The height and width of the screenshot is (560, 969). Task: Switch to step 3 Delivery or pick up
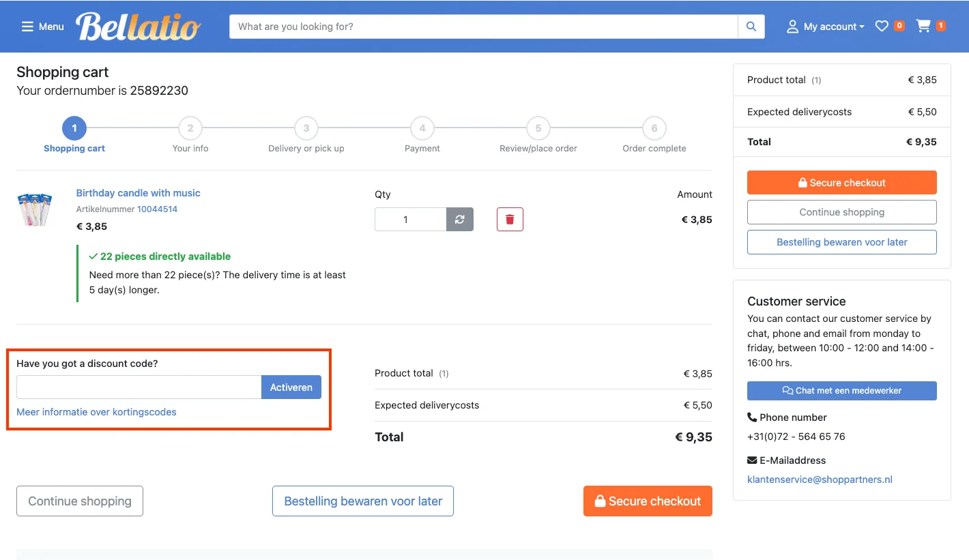[x=306, y=128]
